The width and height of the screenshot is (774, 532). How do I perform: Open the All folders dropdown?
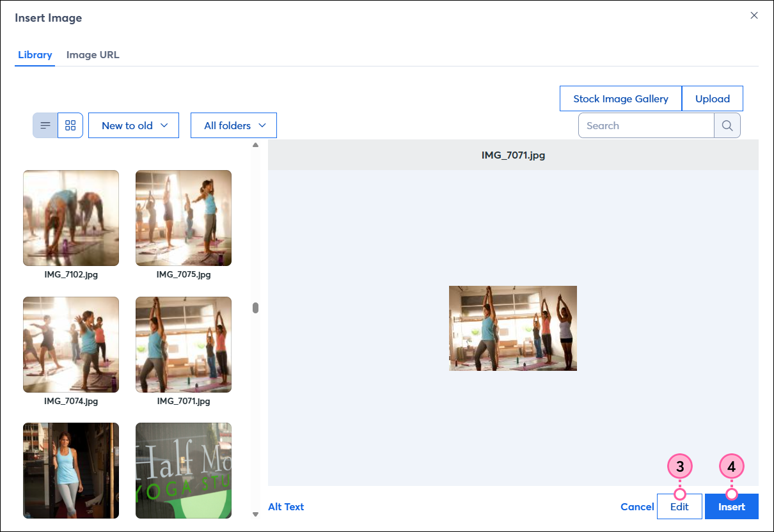tap(233, 125)
